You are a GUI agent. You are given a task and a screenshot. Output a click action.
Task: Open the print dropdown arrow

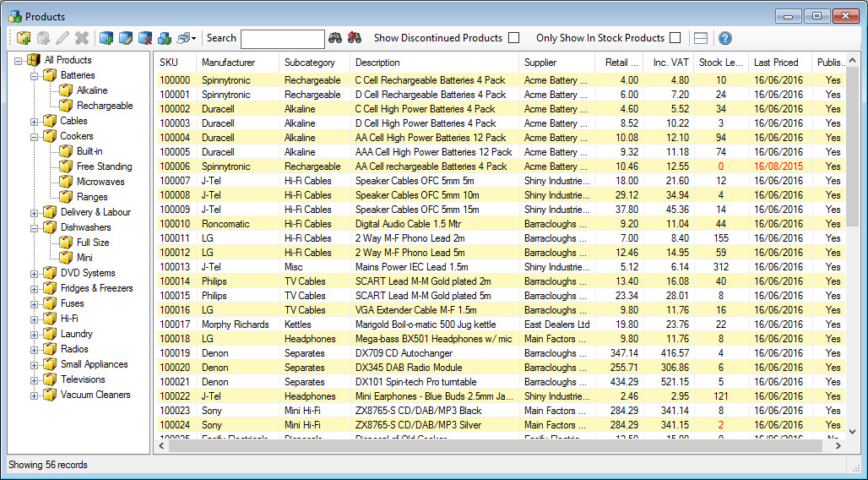[x=194, y=38]
